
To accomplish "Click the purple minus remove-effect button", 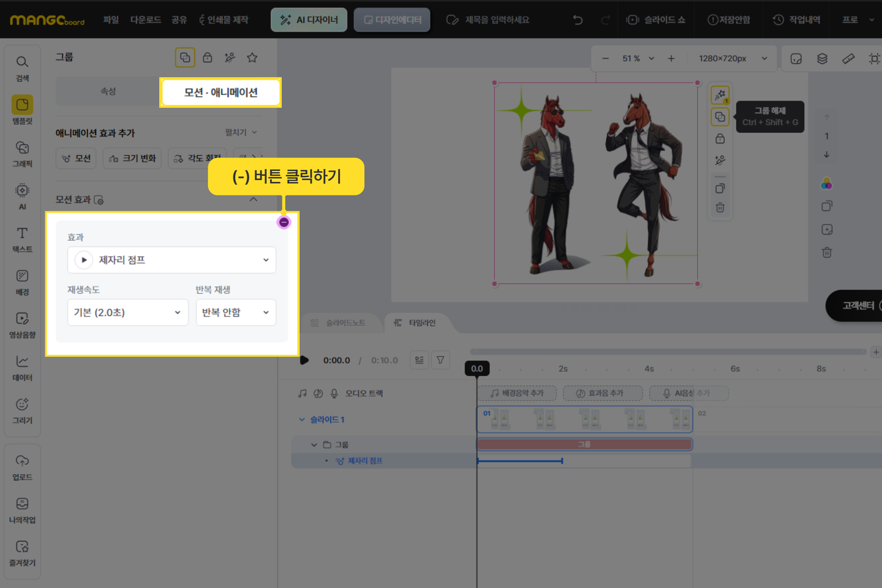I will point(284,222).
